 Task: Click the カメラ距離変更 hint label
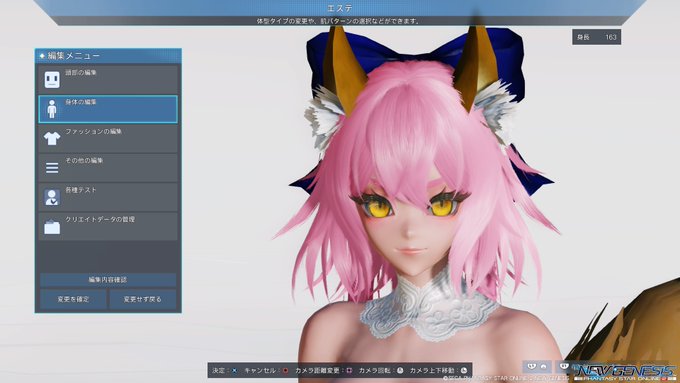317,371
